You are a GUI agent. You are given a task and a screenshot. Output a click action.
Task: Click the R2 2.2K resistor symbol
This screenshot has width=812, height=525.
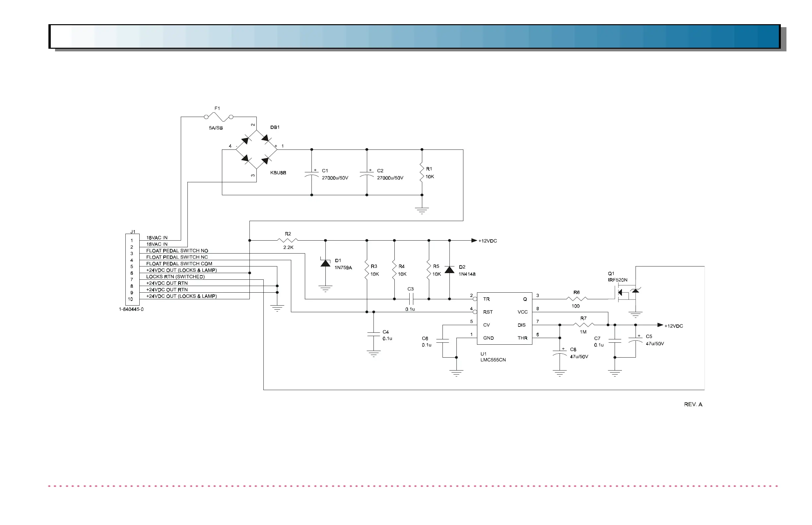(288, 240)
